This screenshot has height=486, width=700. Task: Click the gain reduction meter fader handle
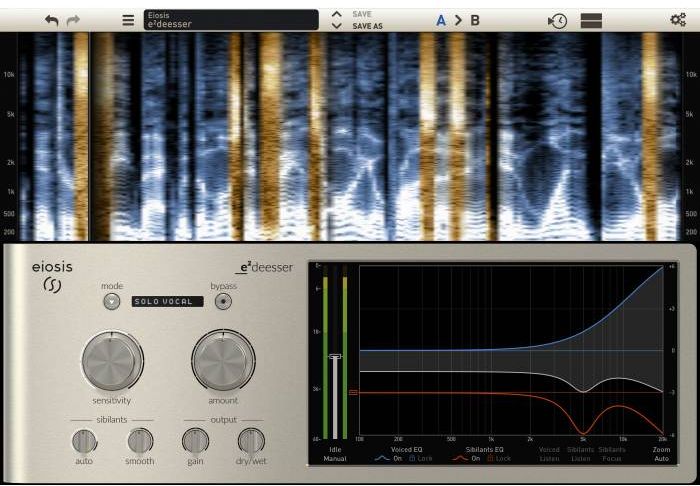(335, 357)
